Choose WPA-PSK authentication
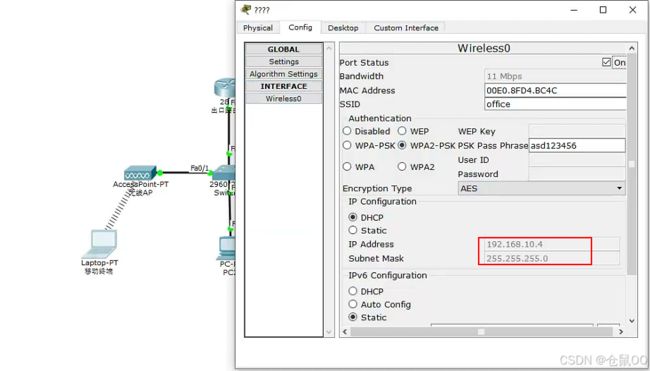 [x=347, y=145]
